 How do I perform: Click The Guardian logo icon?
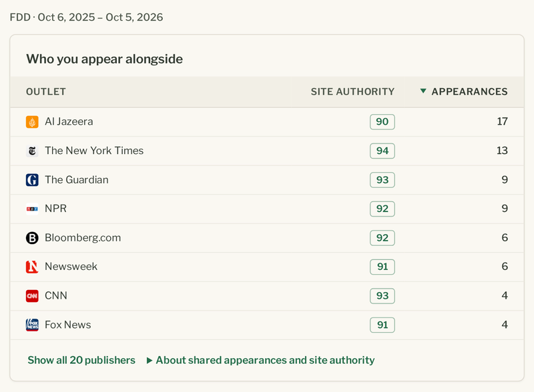click(x=32, y=180)
